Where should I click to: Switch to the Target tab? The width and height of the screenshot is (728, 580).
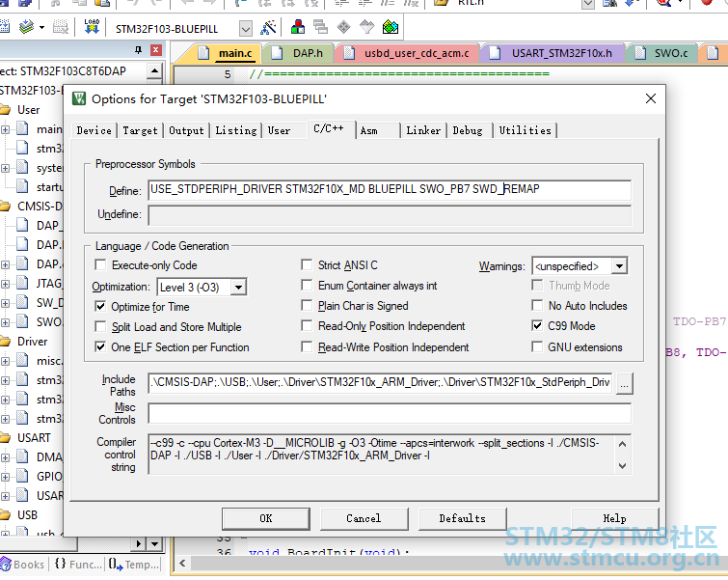[x=140, y=130]
